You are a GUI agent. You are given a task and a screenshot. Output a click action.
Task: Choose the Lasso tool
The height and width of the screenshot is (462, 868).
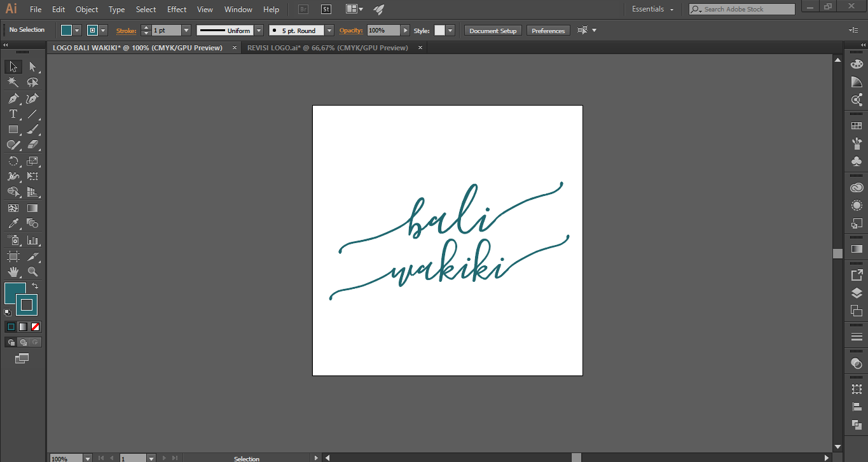33,82
